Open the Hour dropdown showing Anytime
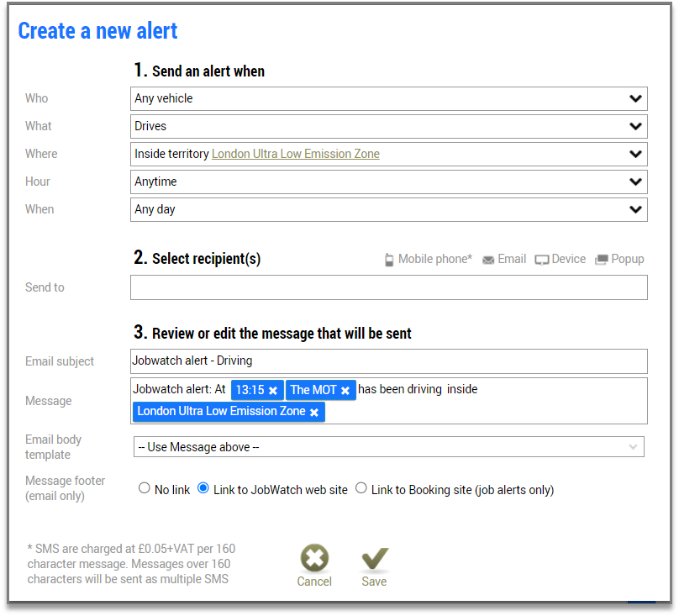679x616 pixels. [388, 182]
